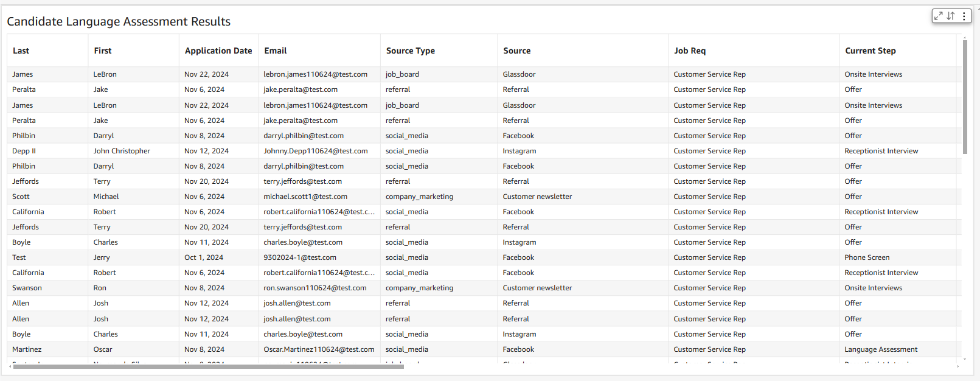Click 'Facebook' in the Jerry Test row

518,257
